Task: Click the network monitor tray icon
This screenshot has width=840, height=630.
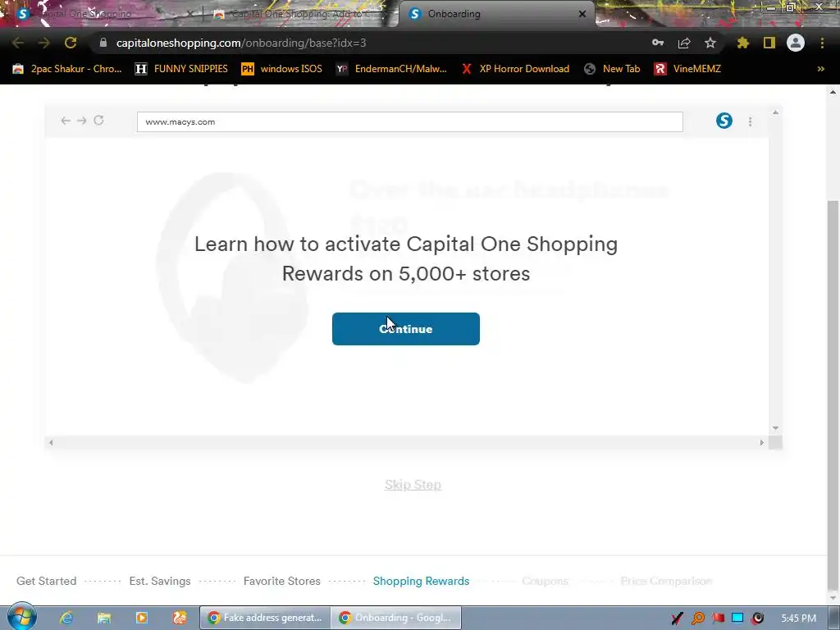Action: (737, 619)
